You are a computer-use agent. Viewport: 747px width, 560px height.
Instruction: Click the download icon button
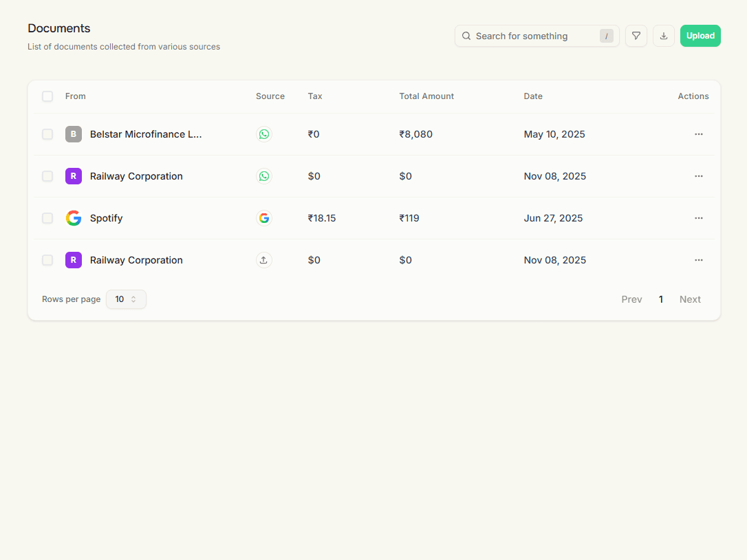click(x=664, y=36)
